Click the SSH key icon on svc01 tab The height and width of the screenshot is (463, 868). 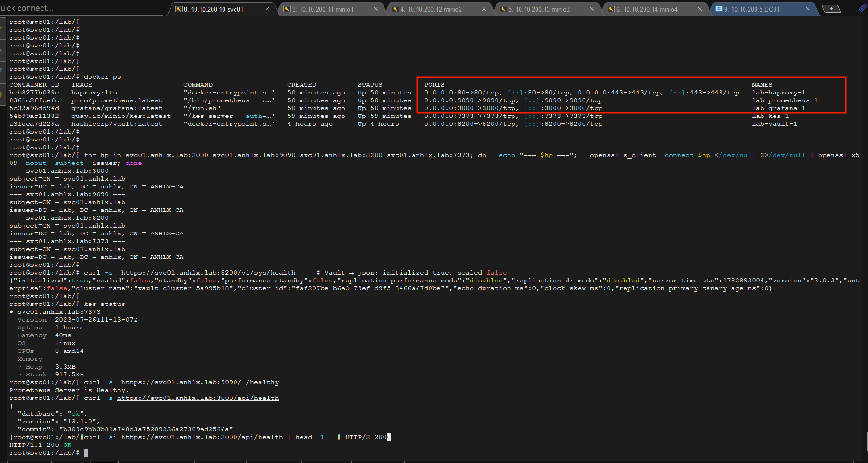pos(179,9)
